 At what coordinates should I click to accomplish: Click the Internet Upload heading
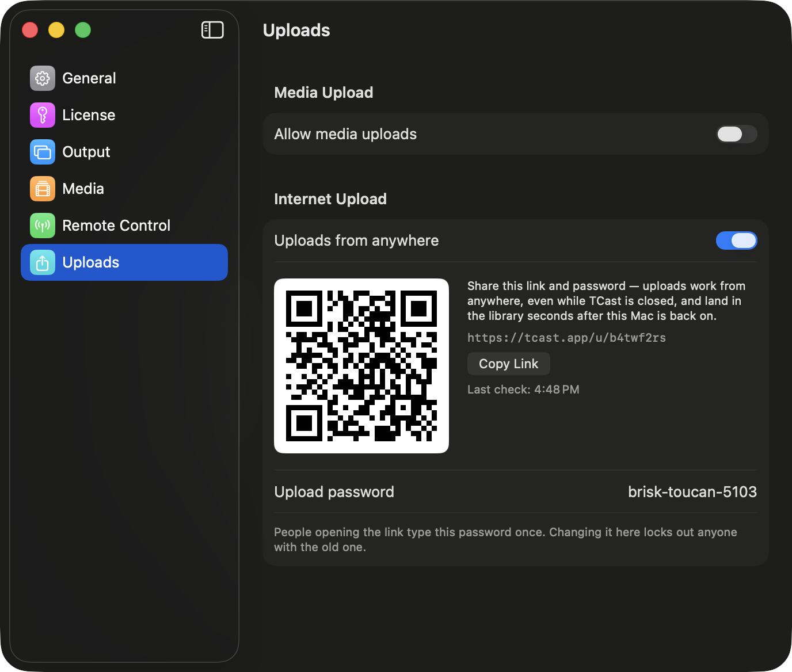coord(330,199)
